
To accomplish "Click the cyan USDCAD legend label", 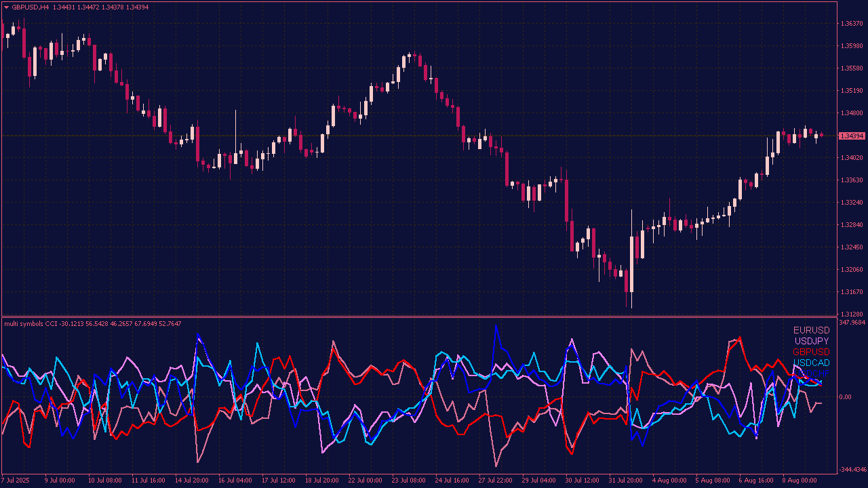I will pyautogui.click(x=811, y=363).
